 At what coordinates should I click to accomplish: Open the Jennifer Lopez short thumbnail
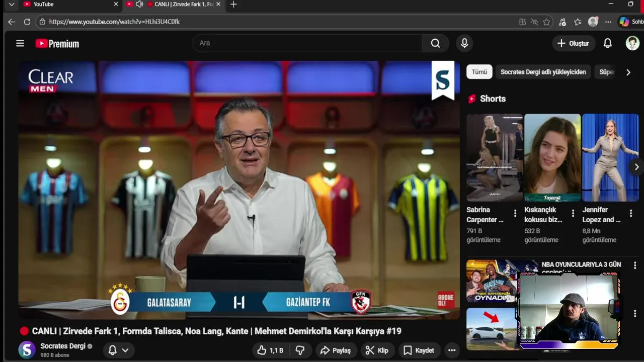tap(610, 158)
